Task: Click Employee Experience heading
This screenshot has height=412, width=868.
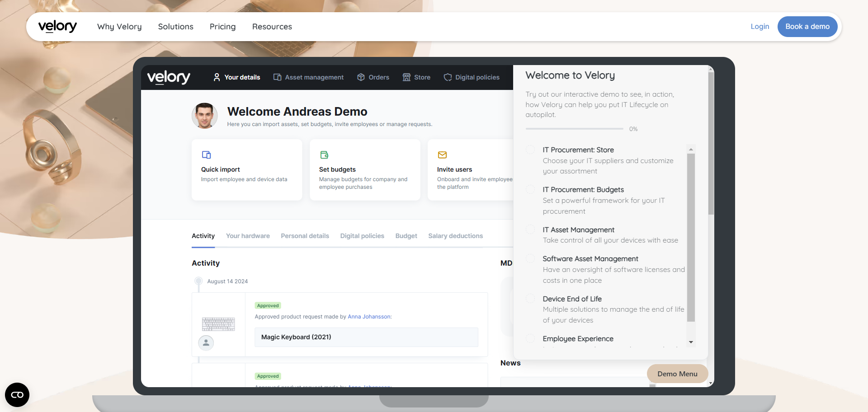Action: coord(578,338)
